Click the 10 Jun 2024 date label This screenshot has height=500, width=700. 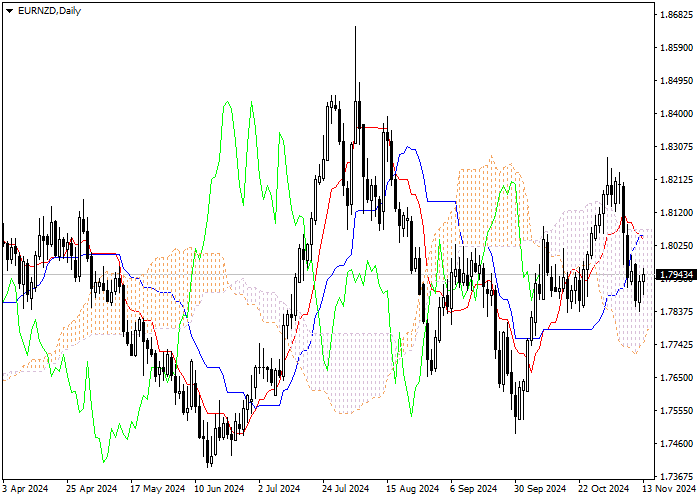(x=219, y=489)
